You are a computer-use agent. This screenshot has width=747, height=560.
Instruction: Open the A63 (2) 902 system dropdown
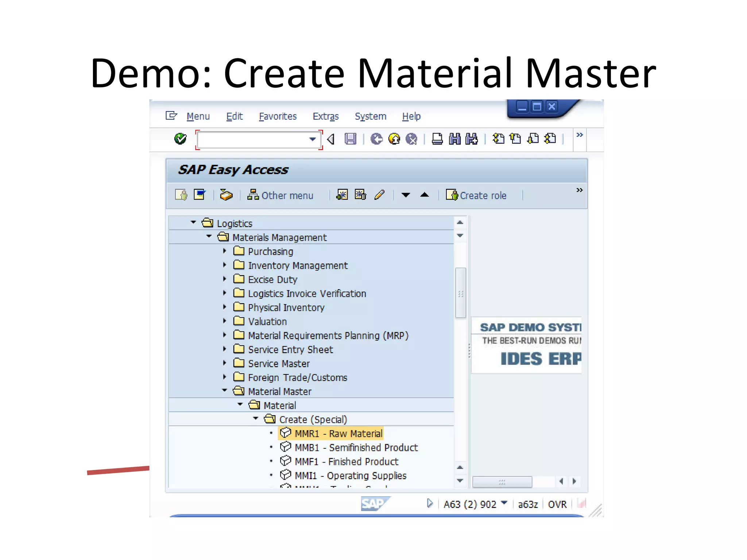(504, 503)
